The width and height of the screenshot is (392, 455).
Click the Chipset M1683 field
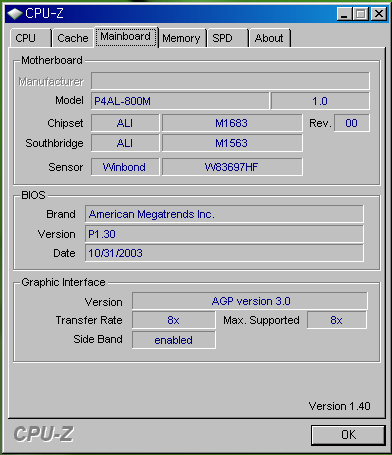tap(232, 123)
